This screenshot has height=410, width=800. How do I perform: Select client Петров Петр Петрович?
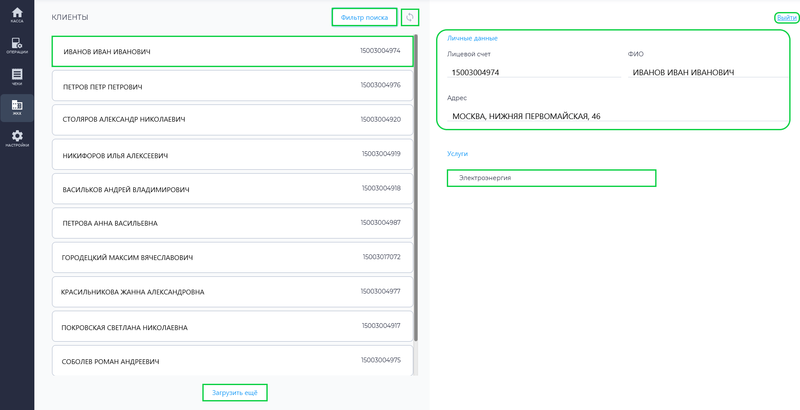[231, 85]
